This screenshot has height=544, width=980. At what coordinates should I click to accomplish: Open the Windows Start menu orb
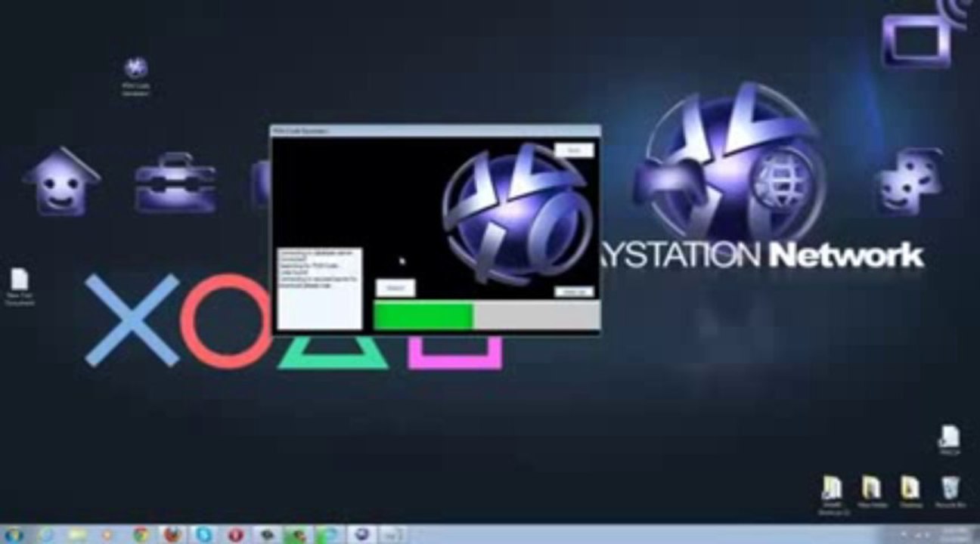(14, 535)
